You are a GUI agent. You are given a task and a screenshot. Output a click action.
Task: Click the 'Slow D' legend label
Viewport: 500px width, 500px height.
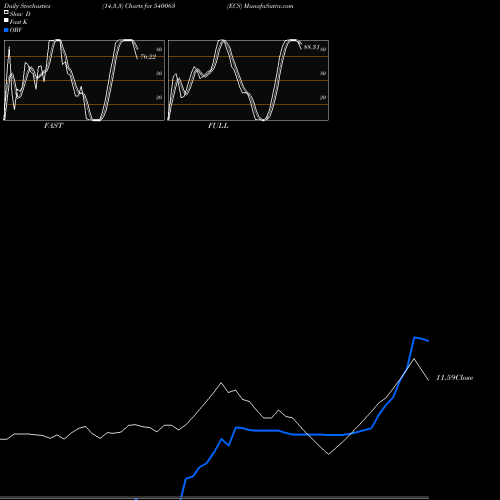(20, 14)
